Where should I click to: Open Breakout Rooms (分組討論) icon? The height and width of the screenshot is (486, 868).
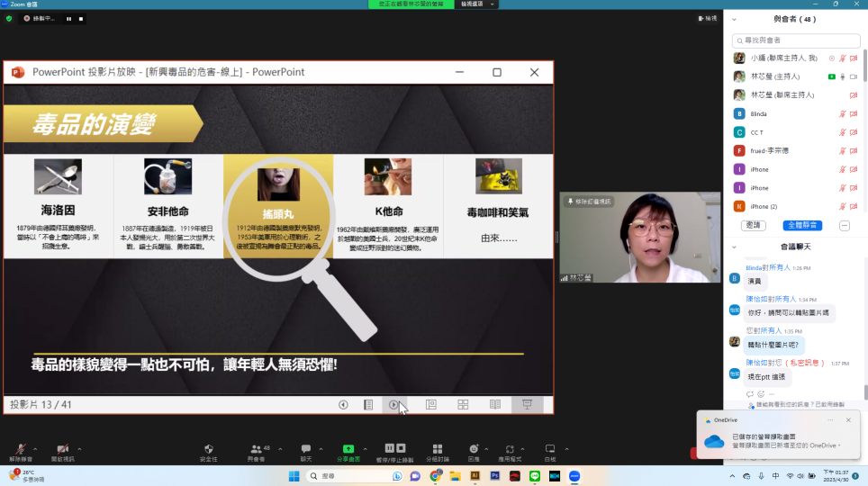click(438, 449)
